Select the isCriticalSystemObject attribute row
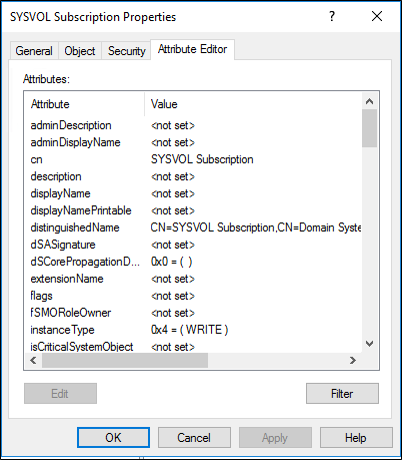402x460 pixels. (194, 346)
